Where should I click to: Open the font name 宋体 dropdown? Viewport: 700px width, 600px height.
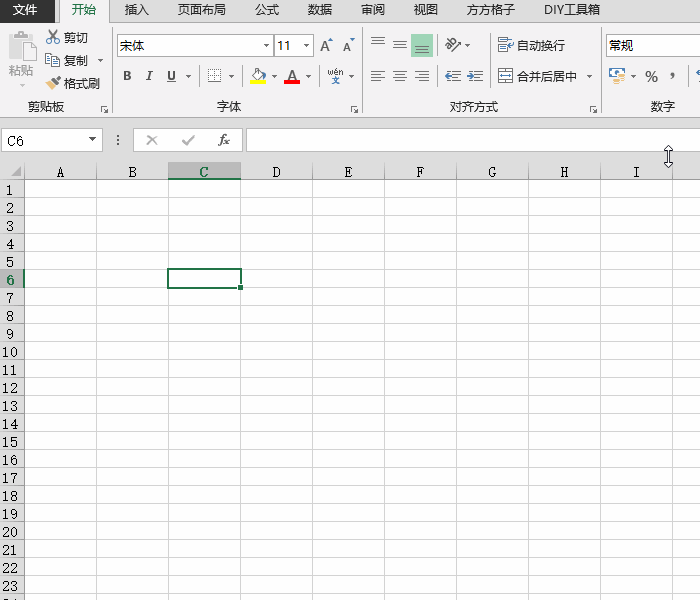pos(266,45)
